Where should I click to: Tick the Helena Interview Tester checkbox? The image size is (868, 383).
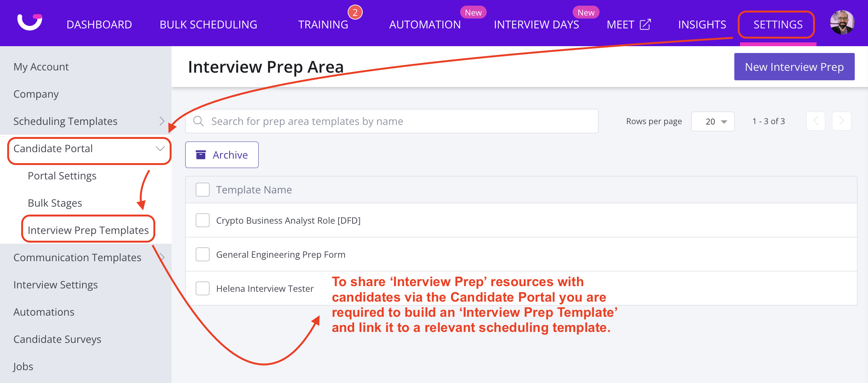click(203, 288)
